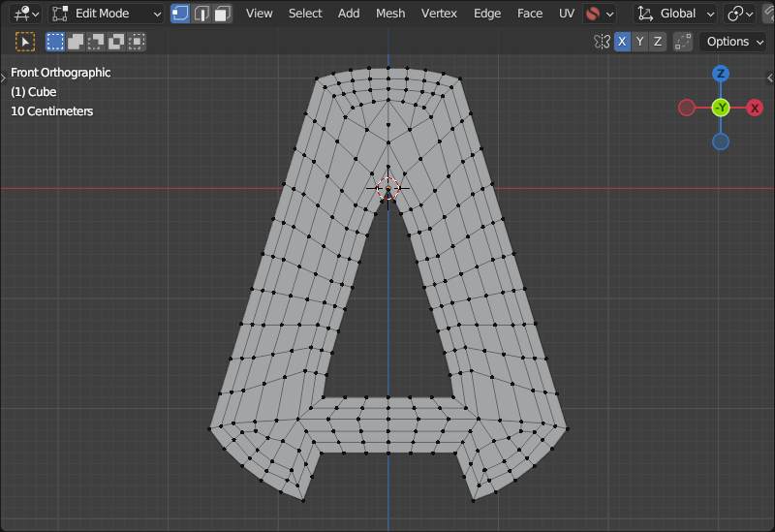
Task: Open the editor type dropdown in header
Action: (x=26, y=14)
